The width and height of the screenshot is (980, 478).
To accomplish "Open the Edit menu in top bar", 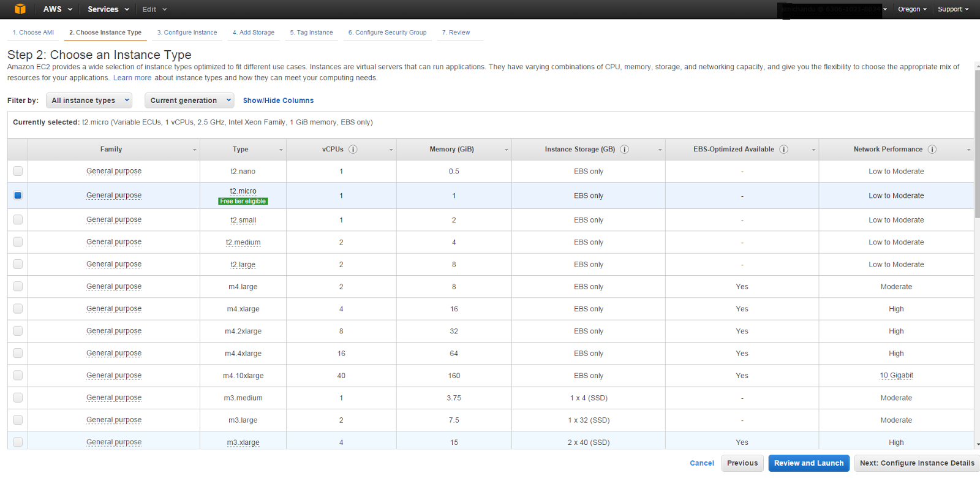I will click(x=154, y=9).
